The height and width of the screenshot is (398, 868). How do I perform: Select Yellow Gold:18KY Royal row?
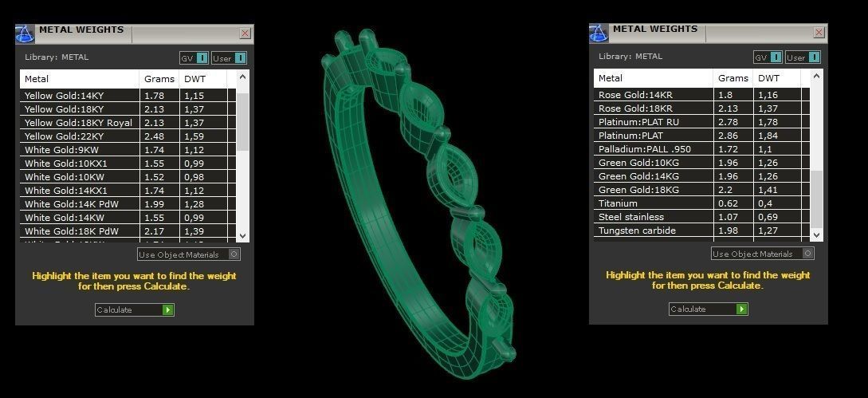pos(128,123)
